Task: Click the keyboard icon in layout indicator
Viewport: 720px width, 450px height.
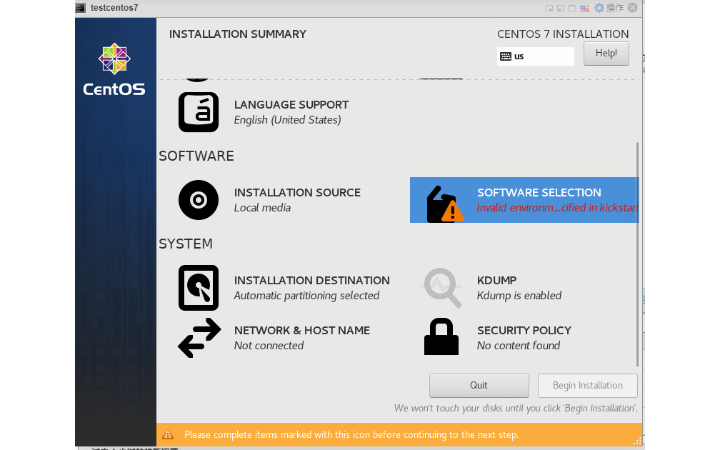Action: click(506, 56)
